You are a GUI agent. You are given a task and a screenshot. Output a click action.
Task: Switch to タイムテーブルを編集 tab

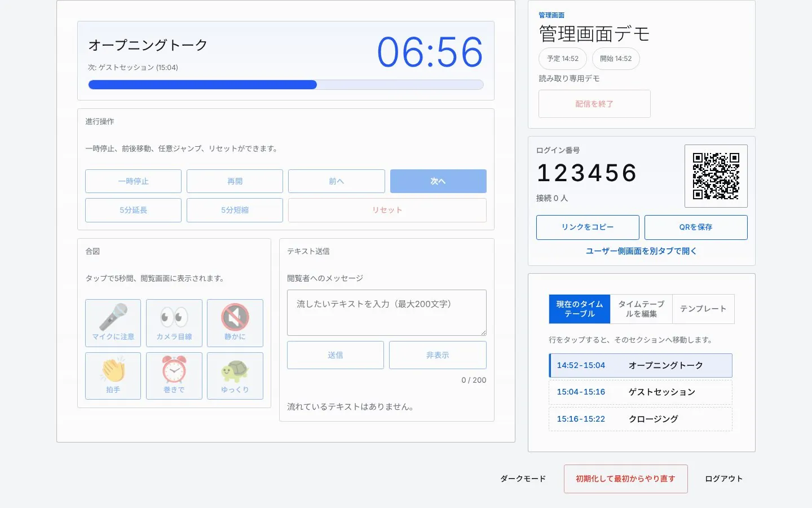642,309
